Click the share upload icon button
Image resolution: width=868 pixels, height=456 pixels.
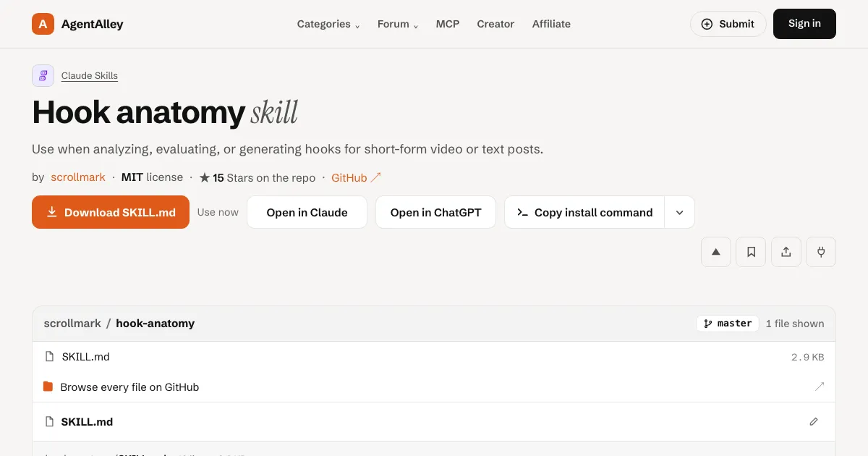786,252
